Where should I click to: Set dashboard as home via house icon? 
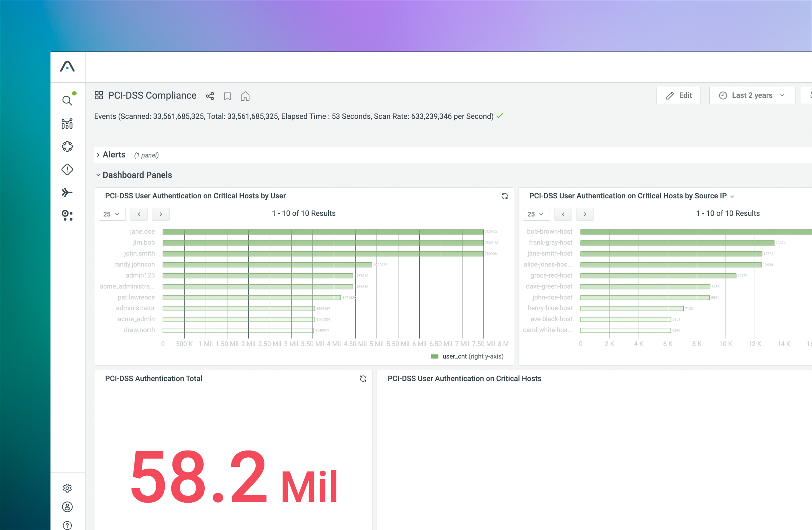[245, 96]
